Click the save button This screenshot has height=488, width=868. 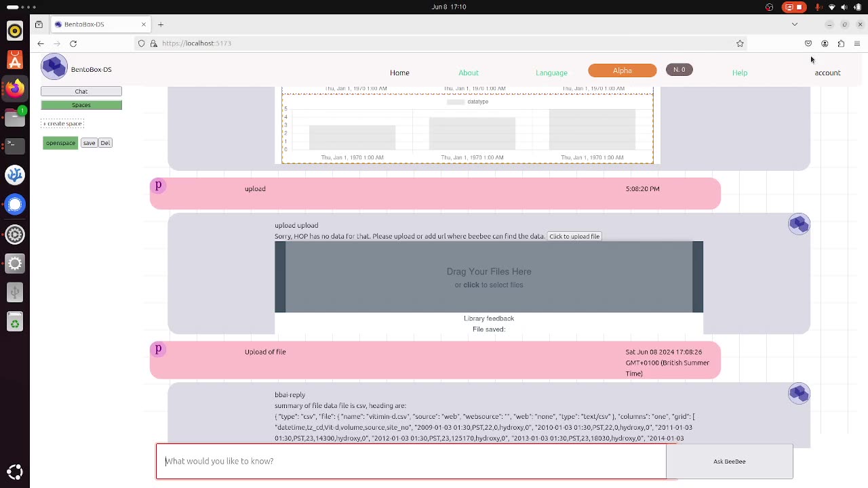coord(89,143)
